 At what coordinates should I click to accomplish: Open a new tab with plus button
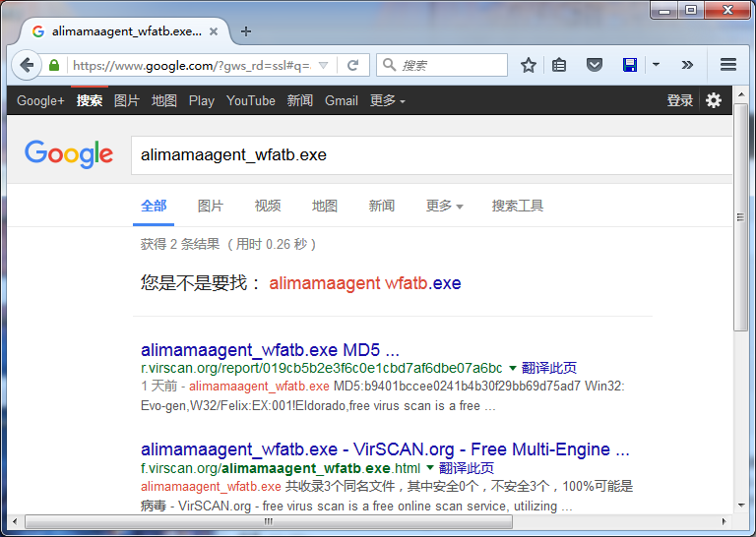[246, 30]
